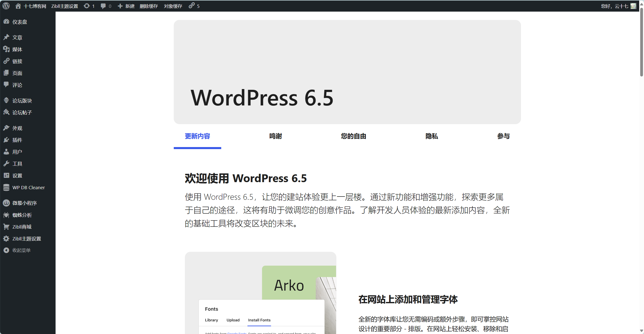Open WP DB Cleaner from the sidebar

tap(29, 187)
